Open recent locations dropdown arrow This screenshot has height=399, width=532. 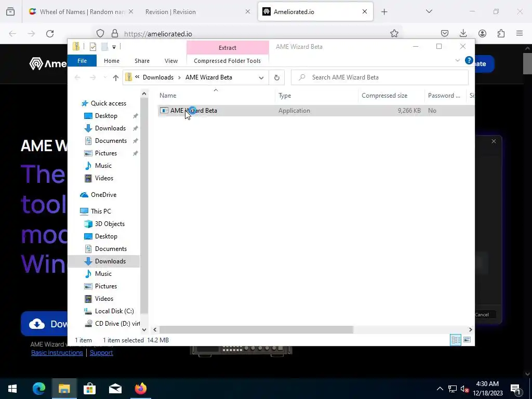105,78
